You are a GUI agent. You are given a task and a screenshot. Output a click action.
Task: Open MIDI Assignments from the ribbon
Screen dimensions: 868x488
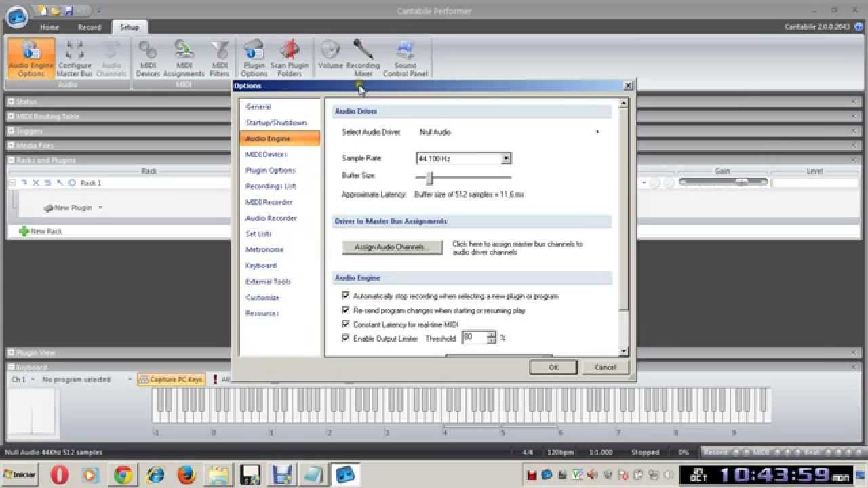click(x=184, y=58)
